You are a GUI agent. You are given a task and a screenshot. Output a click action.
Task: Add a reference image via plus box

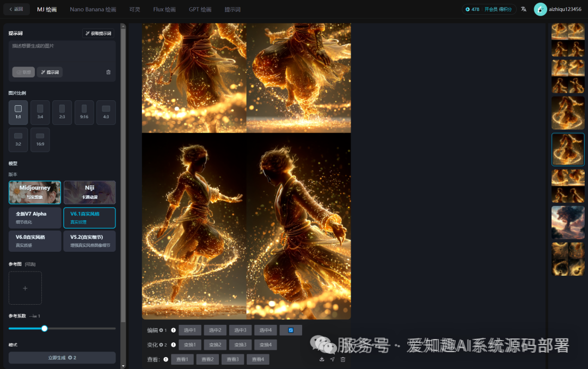point(25,288)
